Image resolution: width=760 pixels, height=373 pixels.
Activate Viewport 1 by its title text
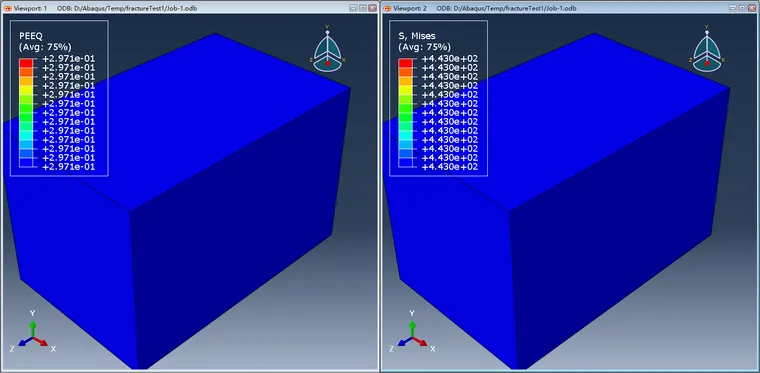click(31, 8)
